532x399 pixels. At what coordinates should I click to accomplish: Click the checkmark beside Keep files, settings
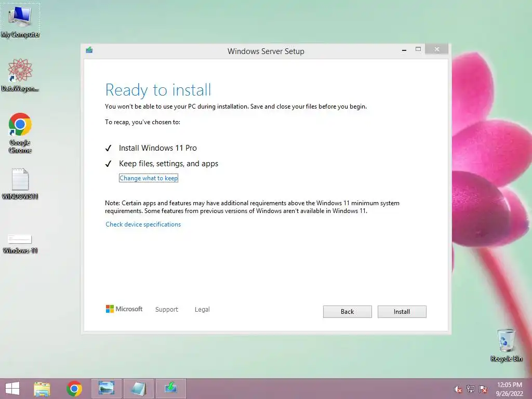108,164
